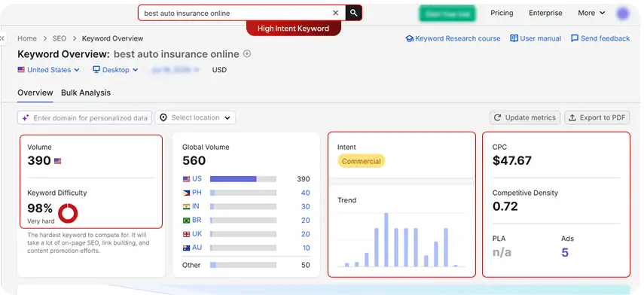This screenshot has width=644, height=295.
Task: Click the BR volume value 20
Action: [x=305, y=220]
